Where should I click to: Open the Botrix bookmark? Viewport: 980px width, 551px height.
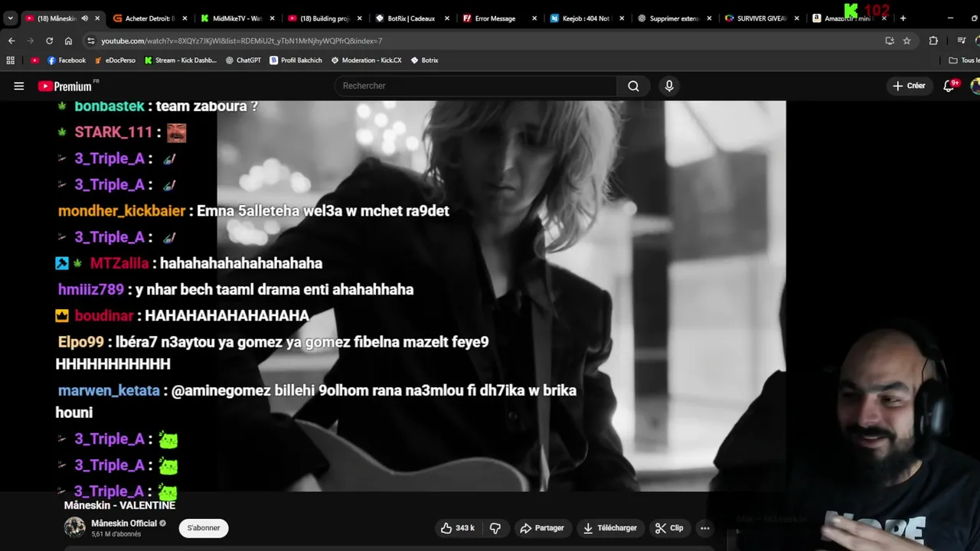click(425, 60)
